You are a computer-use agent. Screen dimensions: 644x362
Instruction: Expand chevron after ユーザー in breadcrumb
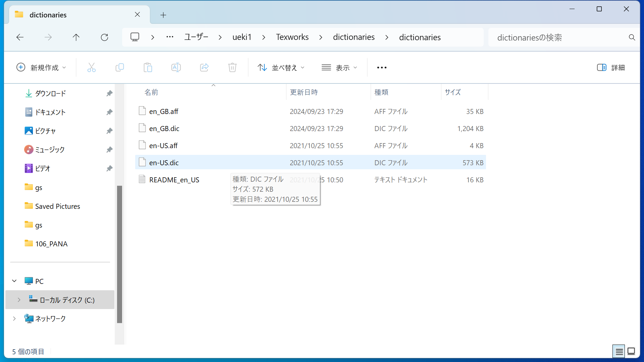coord(220,37)
